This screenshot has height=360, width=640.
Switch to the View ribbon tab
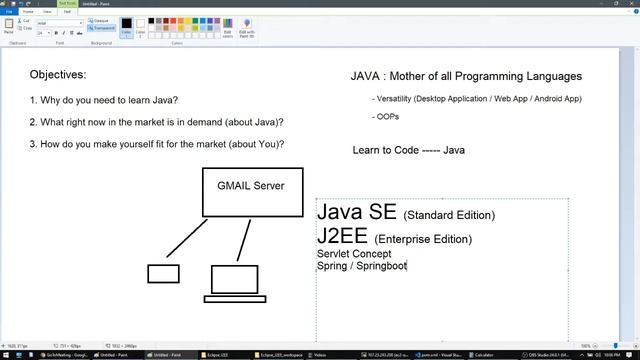coord(47,11)
